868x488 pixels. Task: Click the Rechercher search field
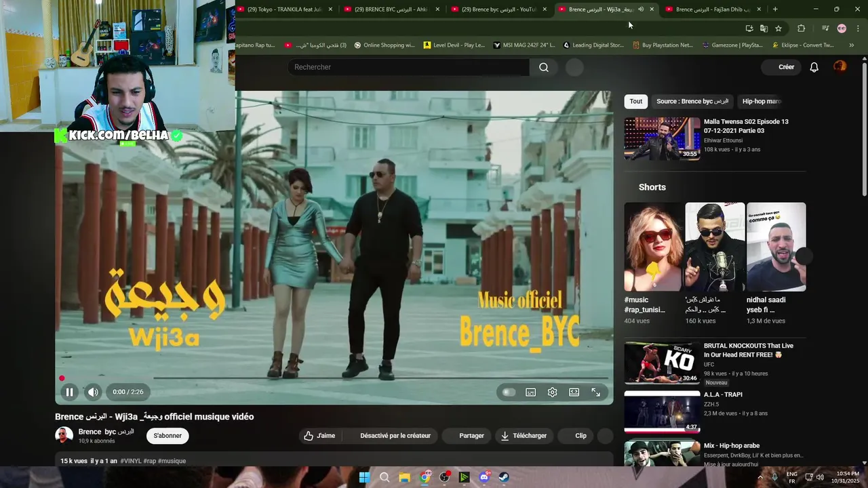pos(409,67)
